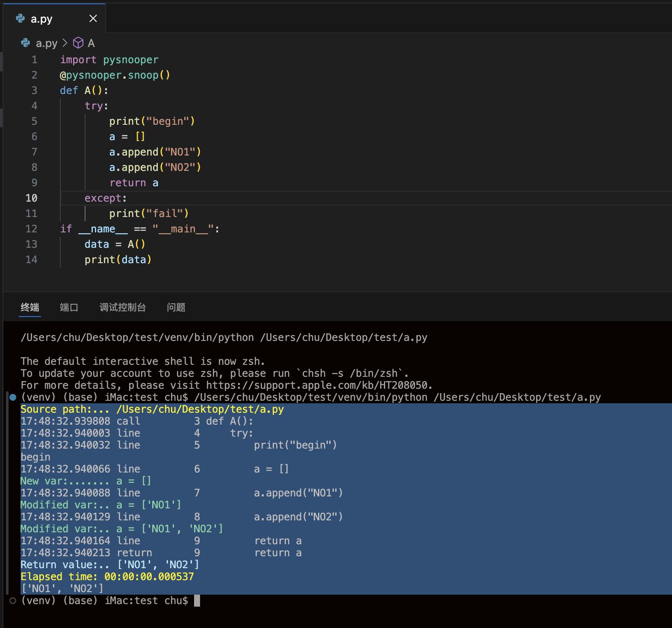
Task: Click line number 3 in the gutter
Action: [x=34, y=91]
